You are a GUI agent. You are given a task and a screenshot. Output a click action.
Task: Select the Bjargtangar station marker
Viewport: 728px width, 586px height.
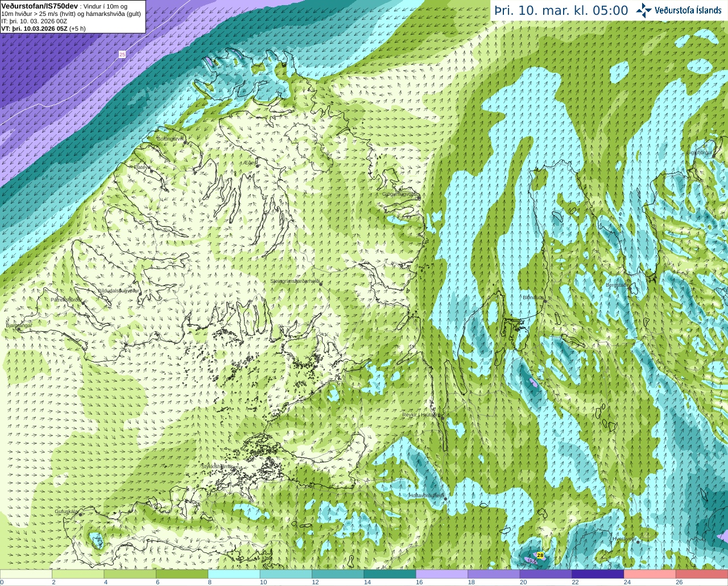19,329
